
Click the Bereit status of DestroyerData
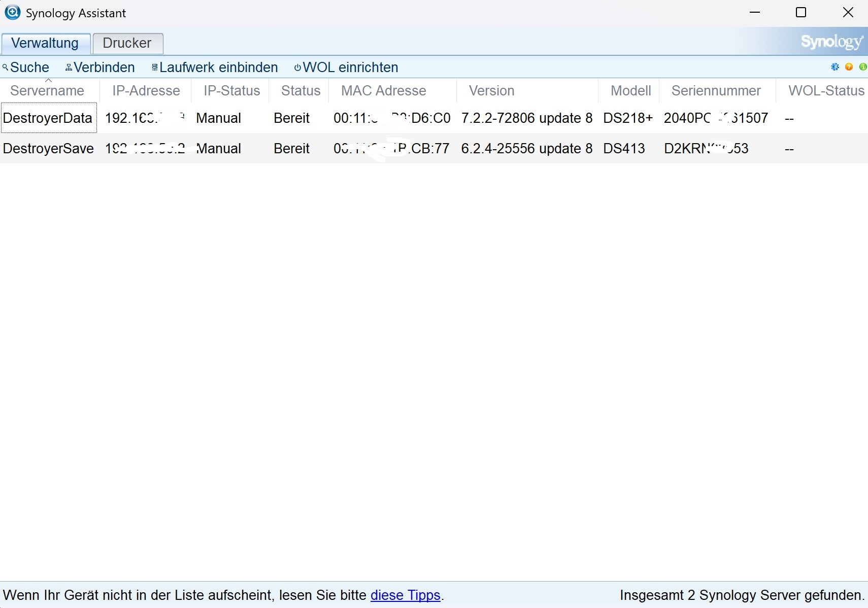point(292,118)
